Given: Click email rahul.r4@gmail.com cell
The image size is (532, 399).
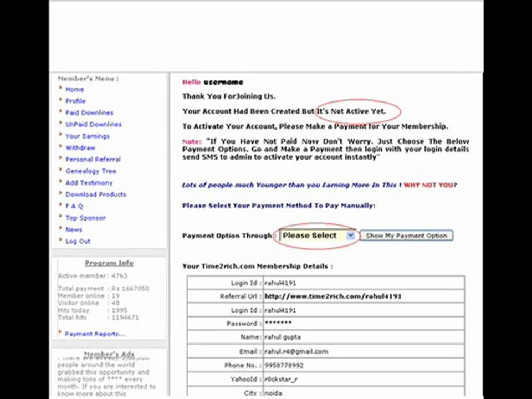Looking at the screenshot, I should [x=296, y=351].
